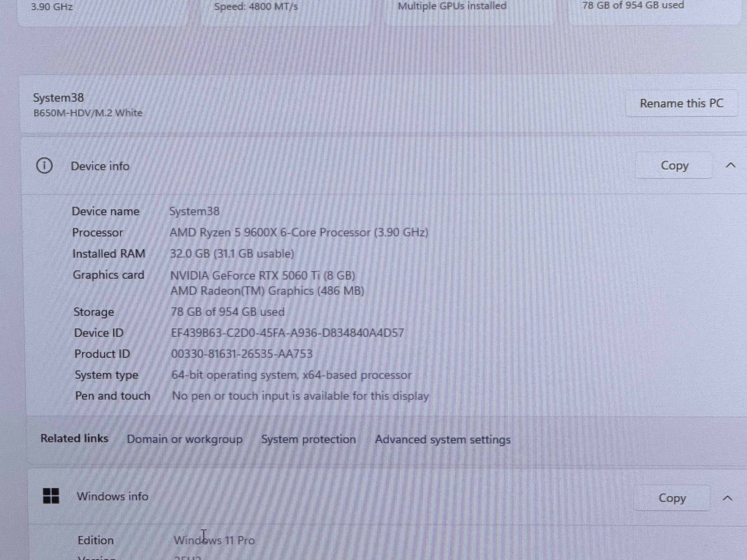Select the 78 GB of 954 GB used text in the top card

pos(633,5)
